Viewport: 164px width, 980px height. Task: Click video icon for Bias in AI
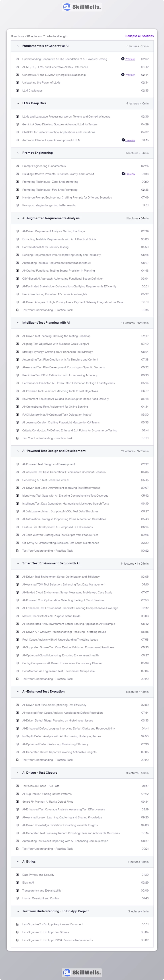pos(17,883)
